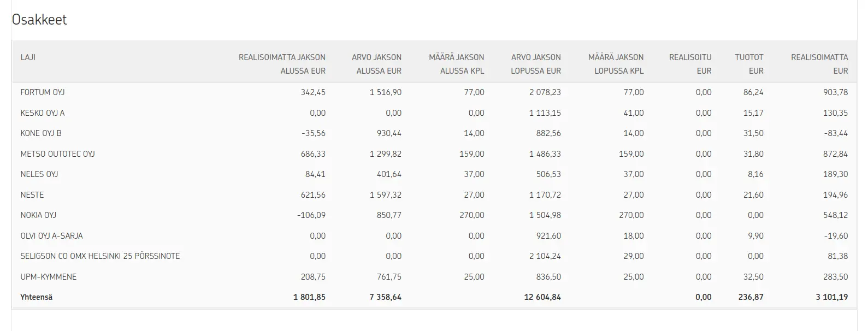Click the Osakkeet heading

(39, 20)
